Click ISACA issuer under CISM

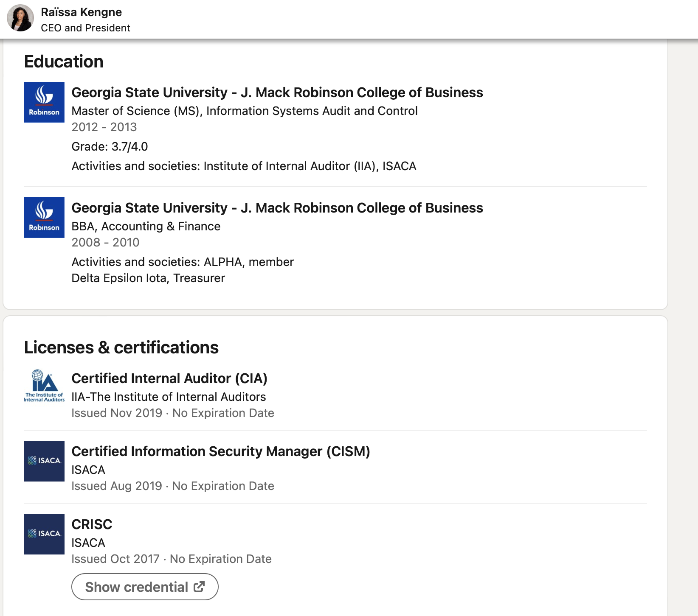click(88, 470)
